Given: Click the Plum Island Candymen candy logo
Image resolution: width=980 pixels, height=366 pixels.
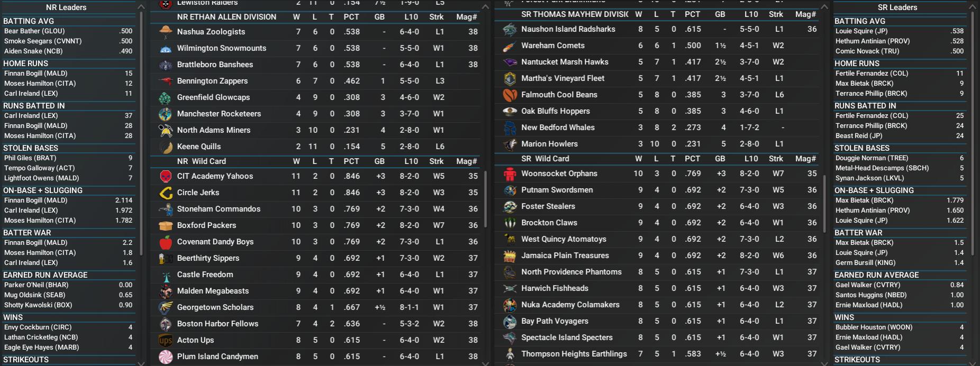Looking at the screenshot, I should (x=166, y=356).
